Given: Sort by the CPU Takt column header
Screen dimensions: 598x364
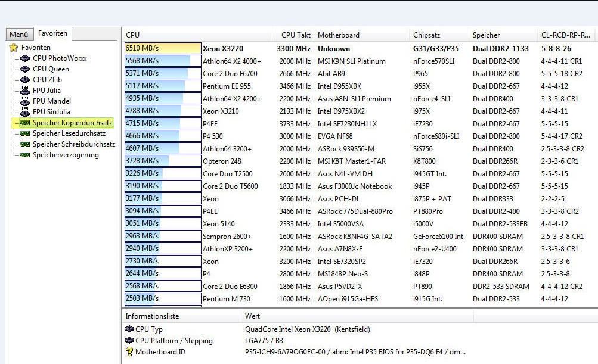Looking at the screenshot, I should pos(293,35).
